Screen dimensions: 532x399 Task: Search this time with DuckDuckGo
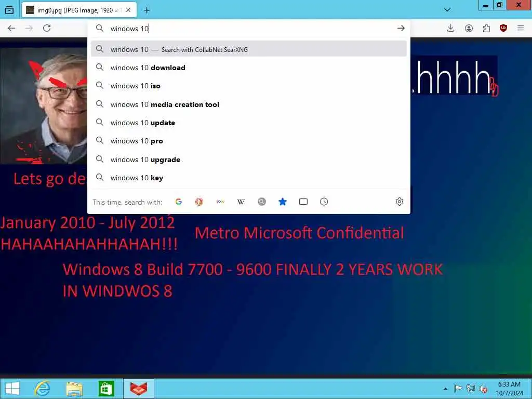pos(199,202)
